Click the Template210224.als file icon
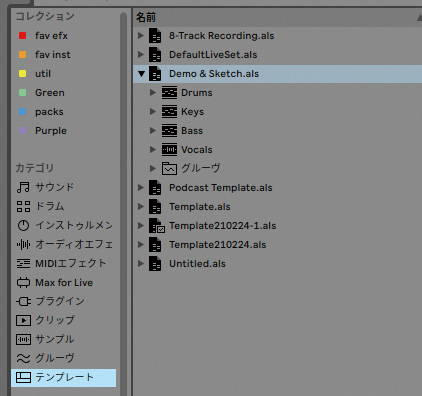Image resolution: width=422 pixels, height=396 pixels. click(x=155, y=245)
